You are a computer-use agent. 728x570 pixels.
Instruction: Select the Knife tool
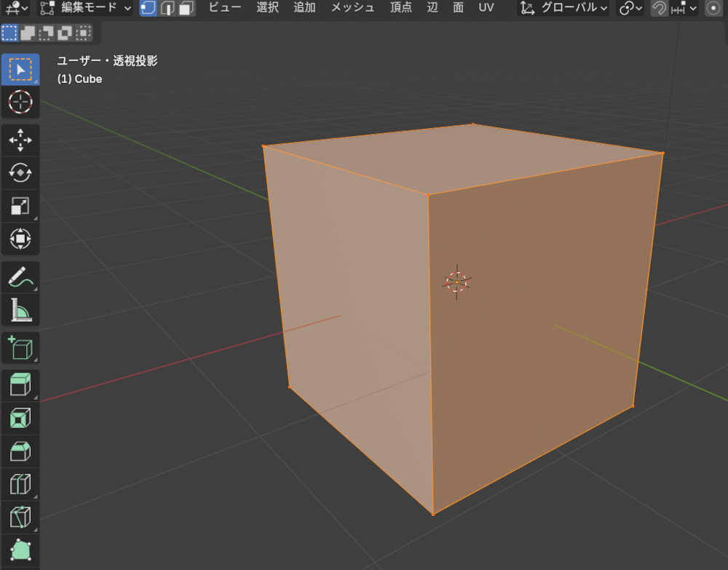[x=20, y=517]
